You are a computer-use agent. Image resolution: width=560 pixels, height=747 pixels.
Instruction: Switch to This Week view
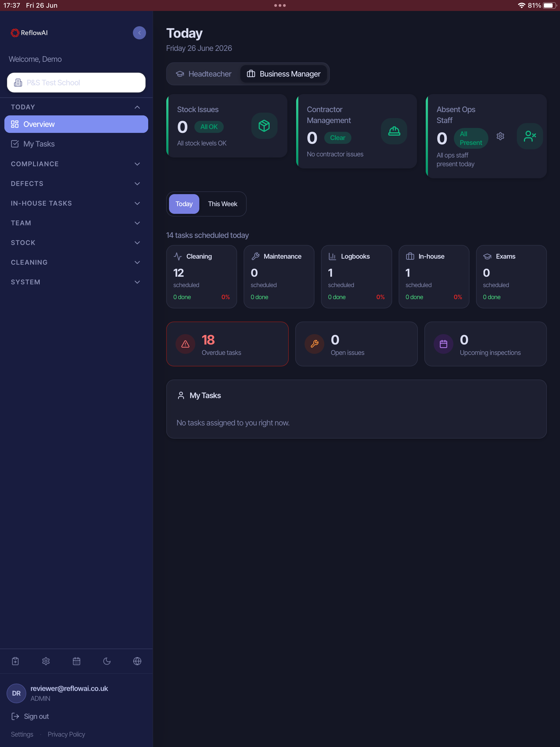pos(223,204)
